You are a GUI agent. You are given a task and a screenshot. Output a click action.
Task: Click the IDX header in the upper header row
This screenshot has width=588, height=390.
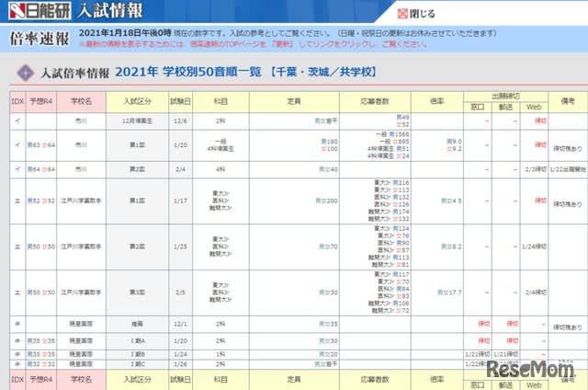[17, 102]
